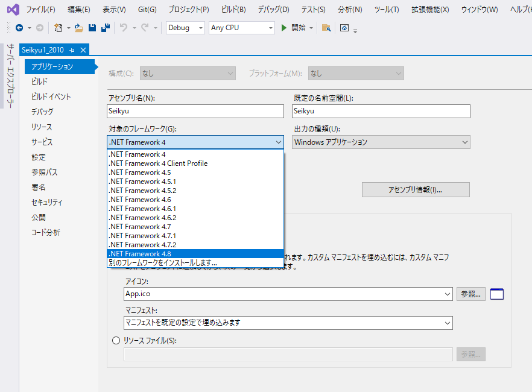Open the ウィンドウ(W) menu
Screen dimensions: 532x392
click(x=480, y=10)
